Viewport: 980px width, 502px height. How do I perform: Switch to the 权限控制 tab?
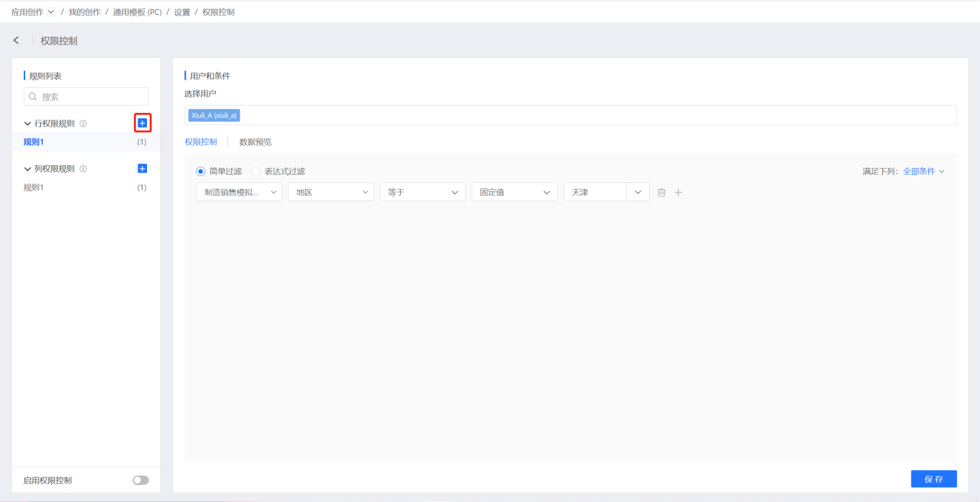pyautogui.click(x=201, y=142)
